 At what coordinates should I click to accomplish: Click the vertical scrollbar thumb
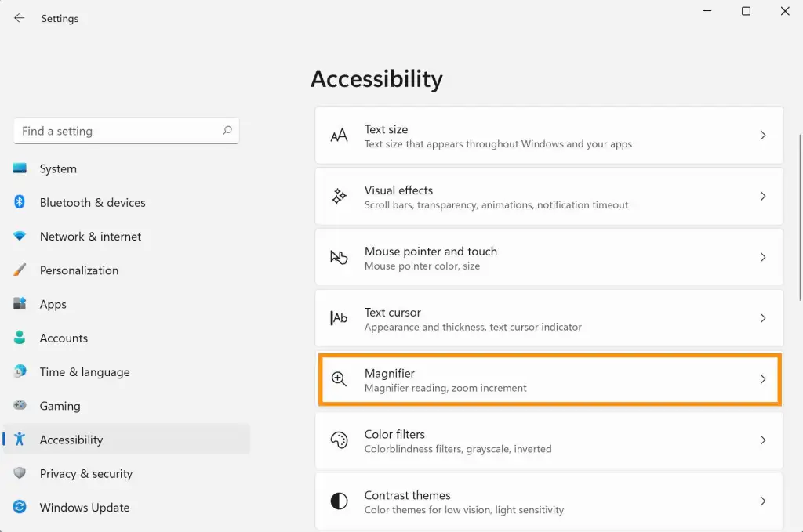(800, 217)
